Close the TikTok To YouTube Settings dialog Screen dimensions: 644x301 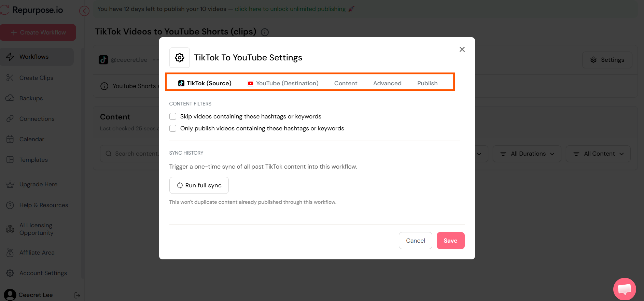click(462, 49)
